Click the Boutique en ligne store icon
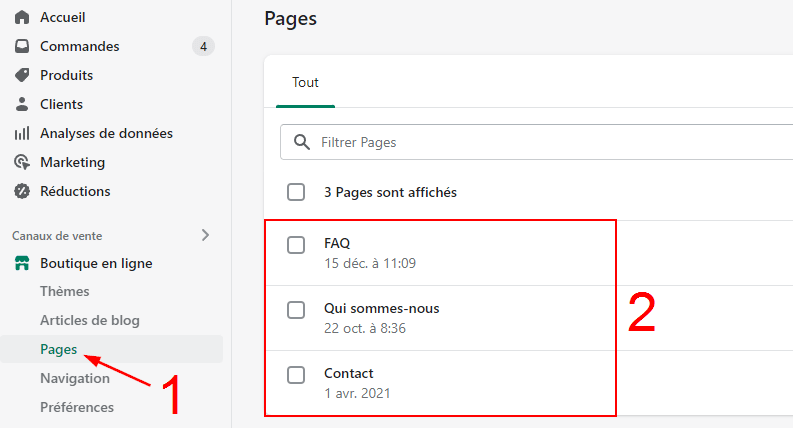The image size is (793, 428). click(x=22, y=264)
